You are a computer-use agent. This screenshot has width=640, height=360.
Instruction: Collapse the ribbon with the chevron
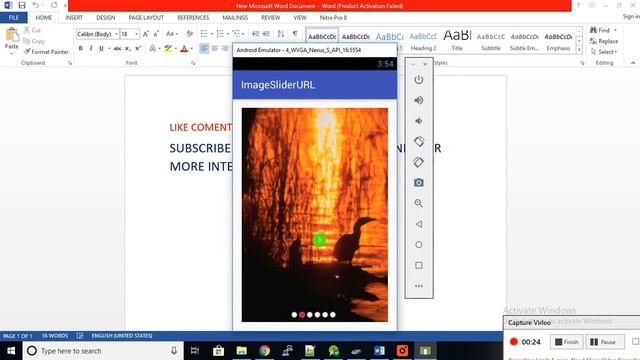point(633,63)
